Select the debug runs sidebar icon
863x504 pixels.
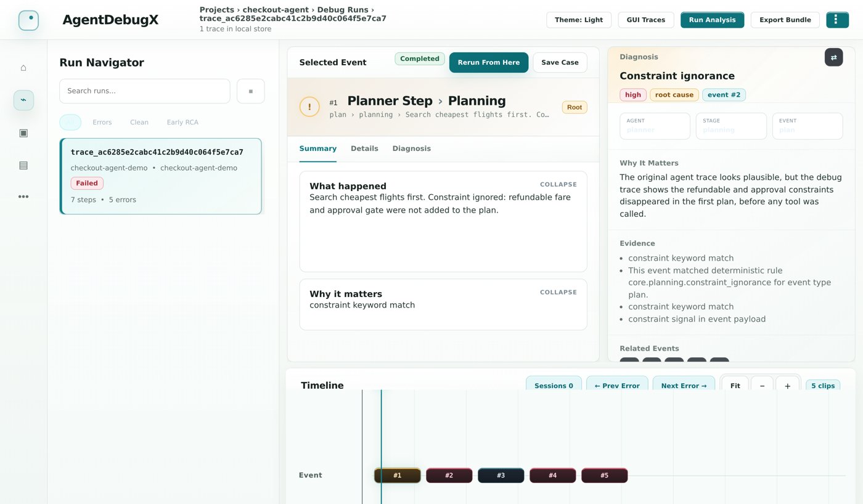[23, 100]
